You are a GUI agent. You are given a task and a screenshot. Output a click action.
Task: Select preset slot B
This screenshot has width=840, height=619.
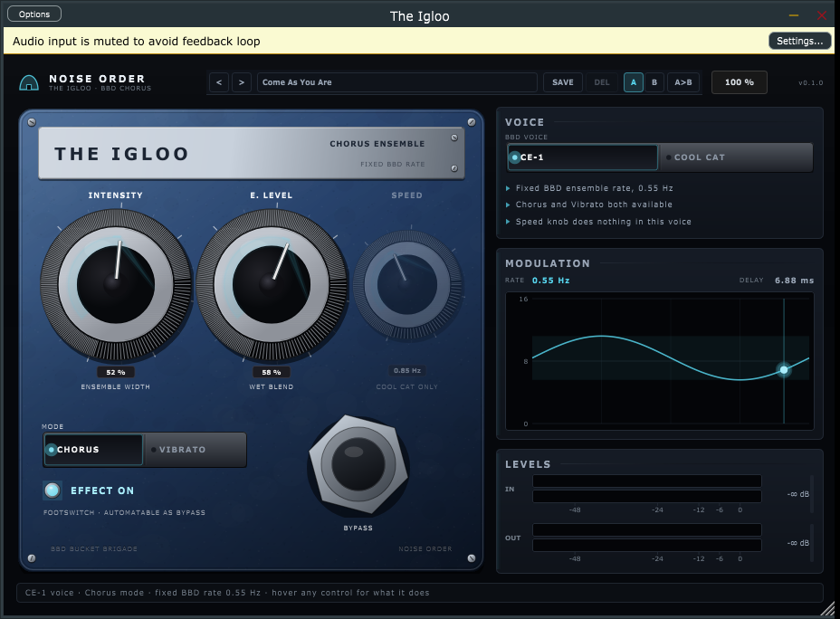pyautogui.click(x=654, y=82)
